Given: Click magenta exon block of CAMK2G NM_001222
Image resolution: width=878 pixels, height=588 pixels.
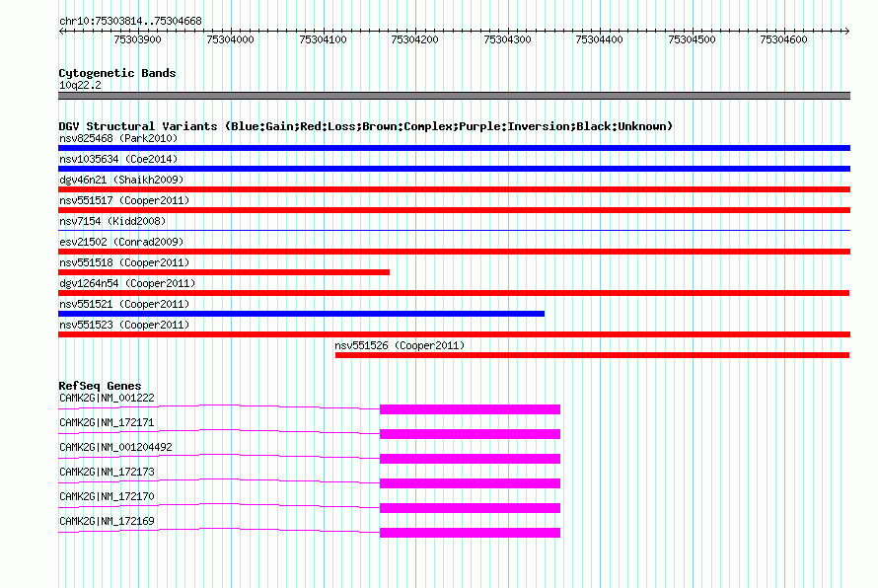Looking at the screenshot, I should 470,409.
